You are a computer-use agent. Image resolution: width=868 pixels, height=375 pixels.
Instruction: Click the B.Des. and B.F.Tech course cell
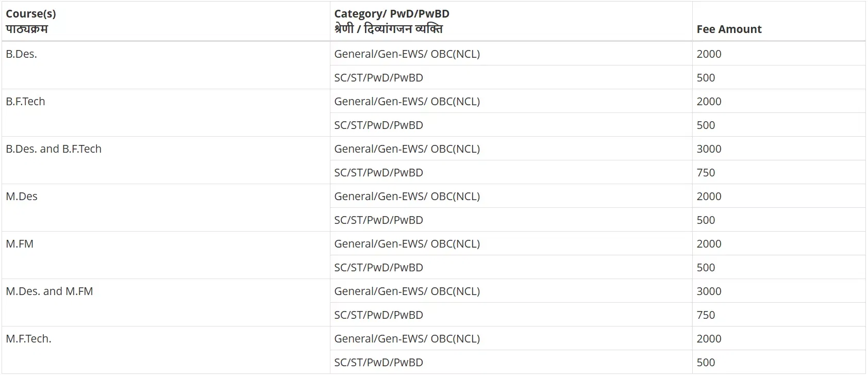click(54, 149)
